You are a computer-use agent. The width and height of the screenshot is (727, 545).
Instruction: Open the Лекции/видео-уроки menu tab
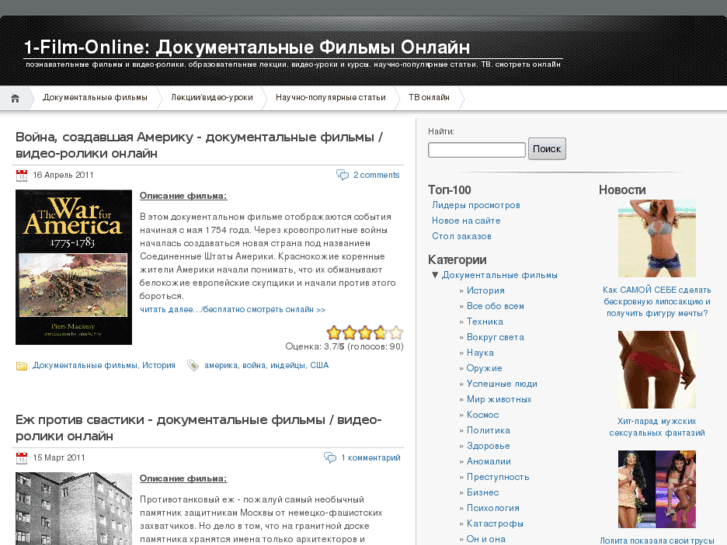[x=212, y=97]
